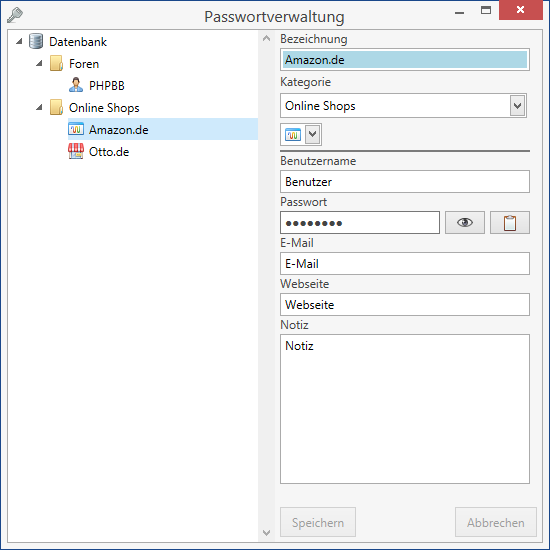The image size is (550, 550).
Task: Copy password with clipboard button
Action: click(x=510, y=222)
